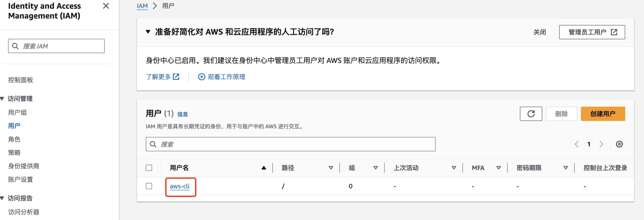
Task: Collapse the 访问管理 sidebar section
Action: [x=2, y=99]
